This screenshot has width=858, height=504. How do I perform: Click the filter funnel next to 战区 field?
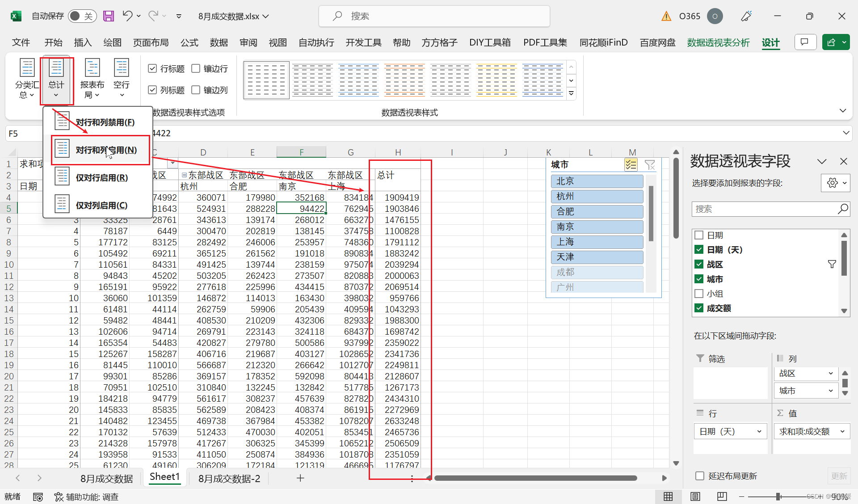tap(832, 265)
